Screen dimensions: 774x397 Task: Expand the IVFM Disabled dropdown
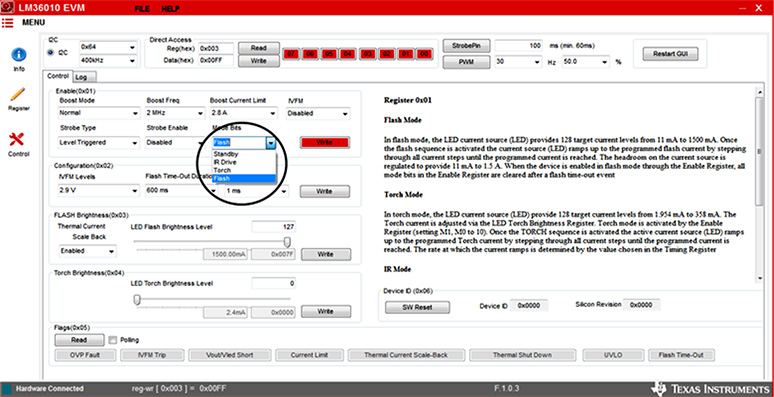pyautogui.click(x=318, y=113)
